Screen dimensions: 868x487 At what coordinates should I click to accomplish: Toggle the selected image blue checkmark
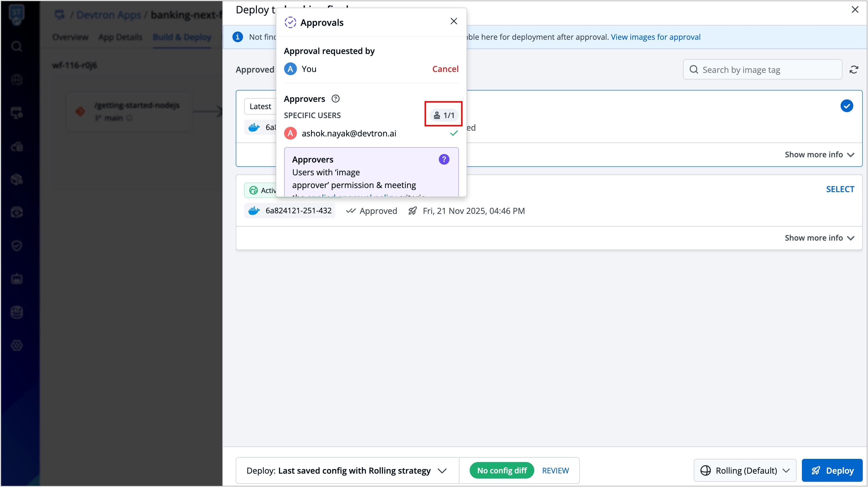click(x=847, y=106)
